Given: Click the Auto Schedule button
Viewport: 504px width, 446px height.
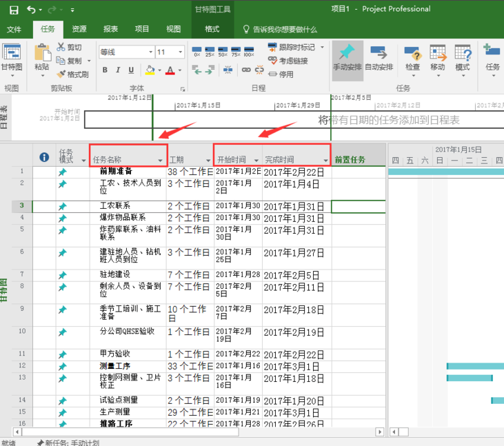Looking at the screenshot, I should 379,57.
